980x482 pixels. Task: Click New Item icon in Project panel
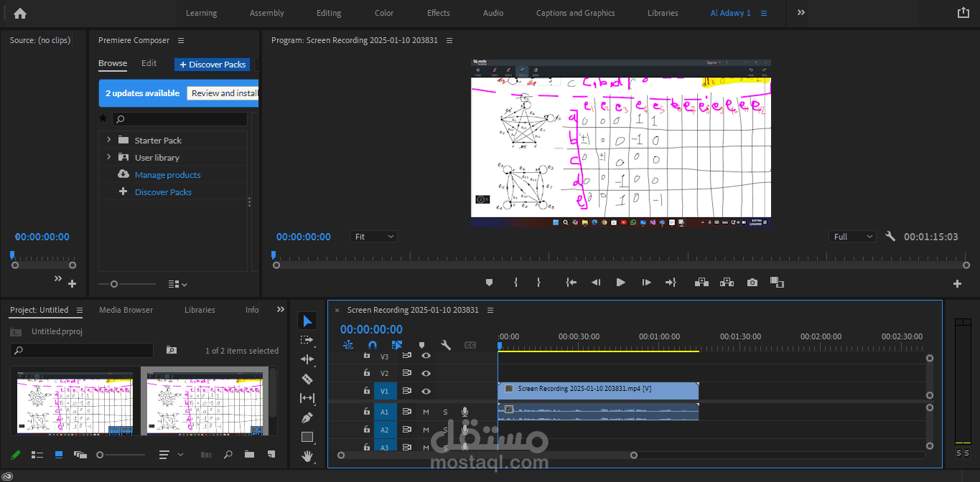pos(271,454)
